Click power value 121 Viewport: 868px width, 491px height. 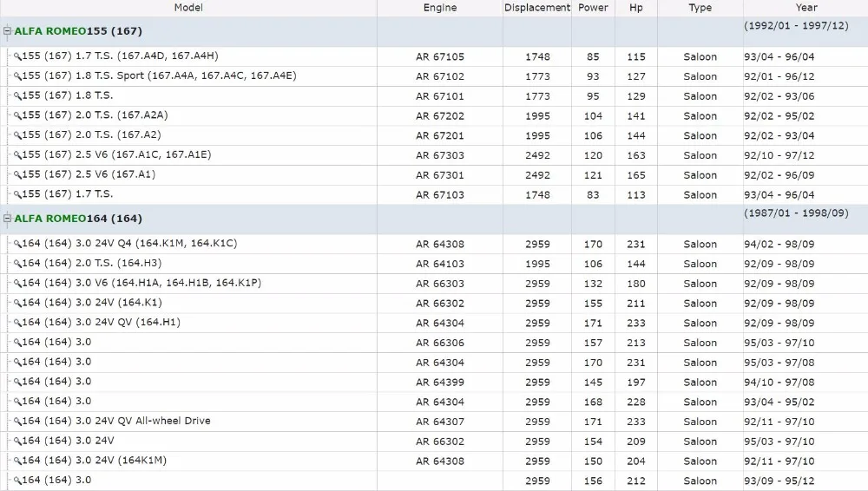[593, 175]
